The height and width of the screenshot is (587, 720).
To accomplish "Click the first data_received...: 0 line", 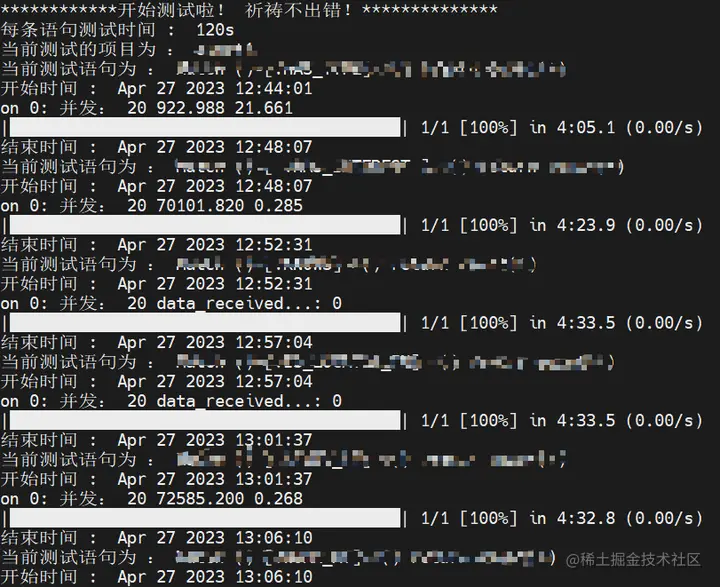I will click(x=171, y=303).
